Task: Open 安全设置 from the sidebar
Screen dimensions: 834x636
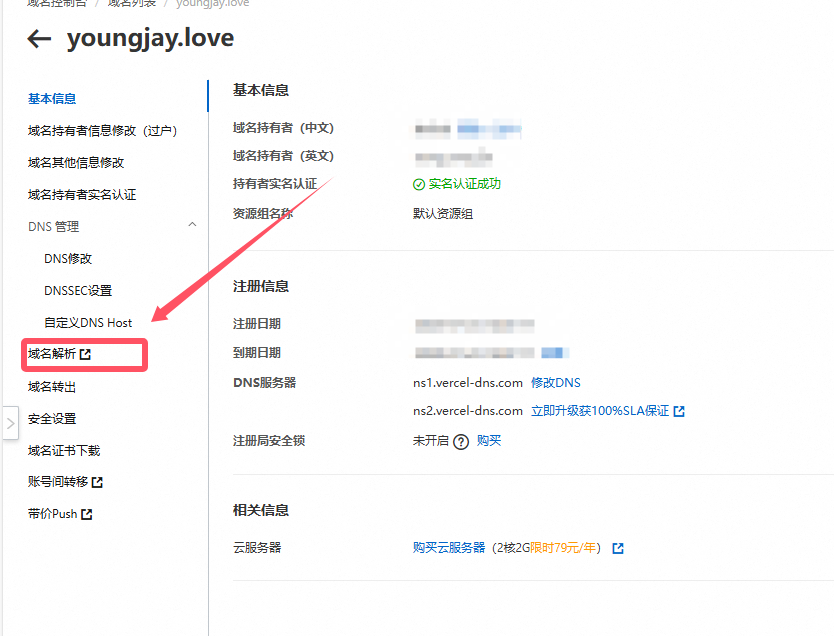Action: click(x=51, y=418)
